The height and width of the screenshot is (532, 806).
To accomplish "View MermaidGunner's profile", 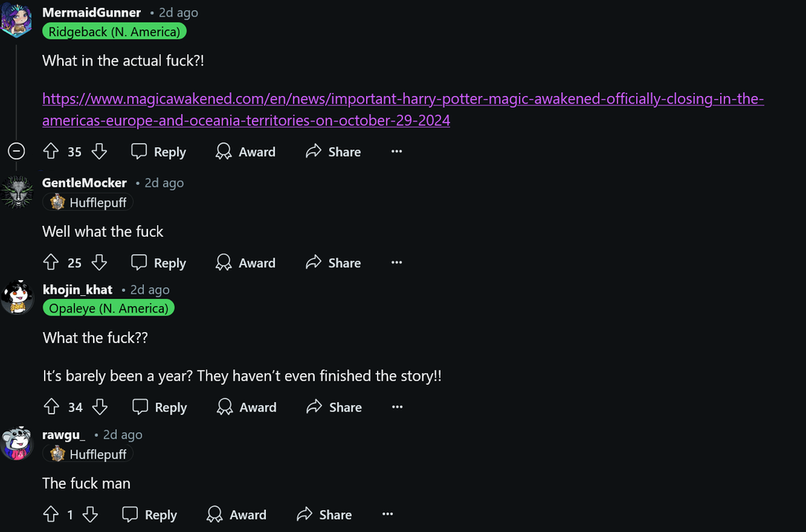I will tap(91, 12).
